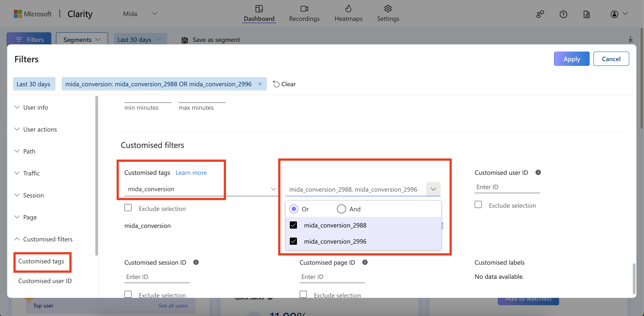Switch to the Recordings tab
The width and height of the screenshot is (644, 316).
304,13
